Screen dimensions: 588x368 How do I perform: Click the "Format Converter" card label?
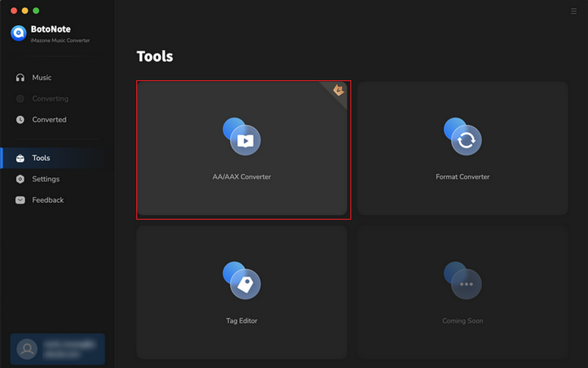tap(462, 177)
